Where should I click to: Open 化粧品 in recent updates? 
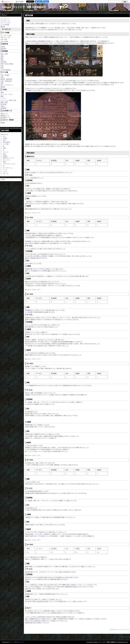[5, 138]
